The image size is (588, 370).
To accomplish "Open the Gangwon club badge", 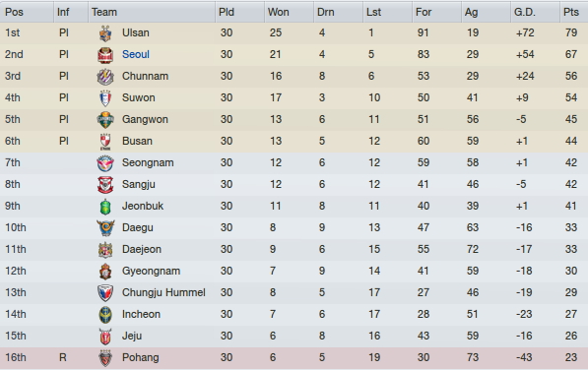I will [x=105, y=120].
